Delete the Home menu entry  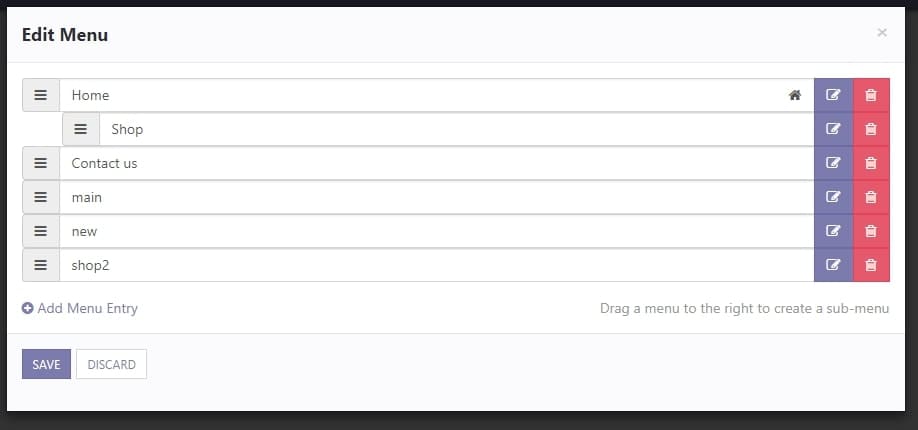[871, 95]
